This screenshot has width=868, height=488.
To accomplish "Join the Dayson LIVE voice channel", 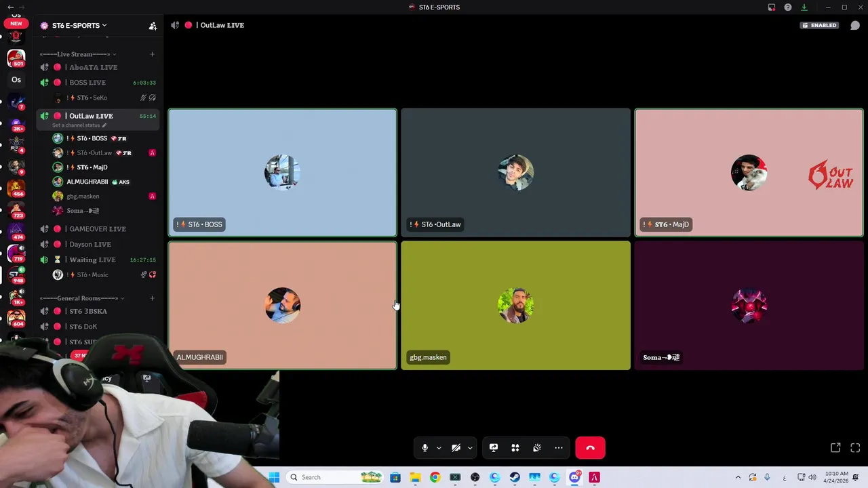I will pyautogui.click(x=98, y=244).
